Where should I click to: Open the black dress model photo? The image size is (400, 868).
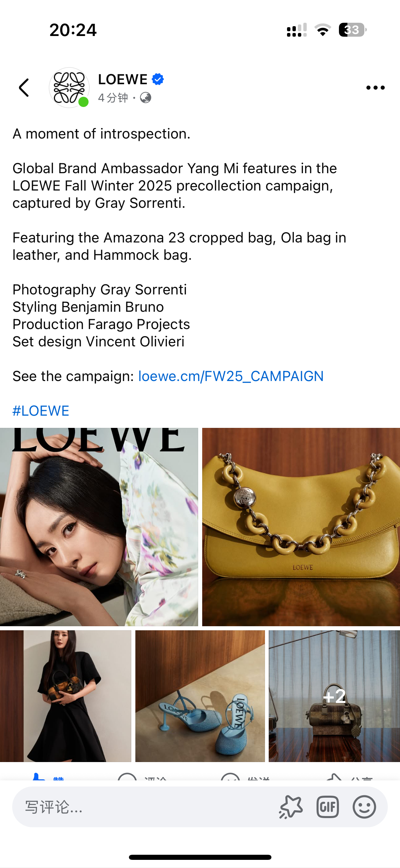pos(65,696)
